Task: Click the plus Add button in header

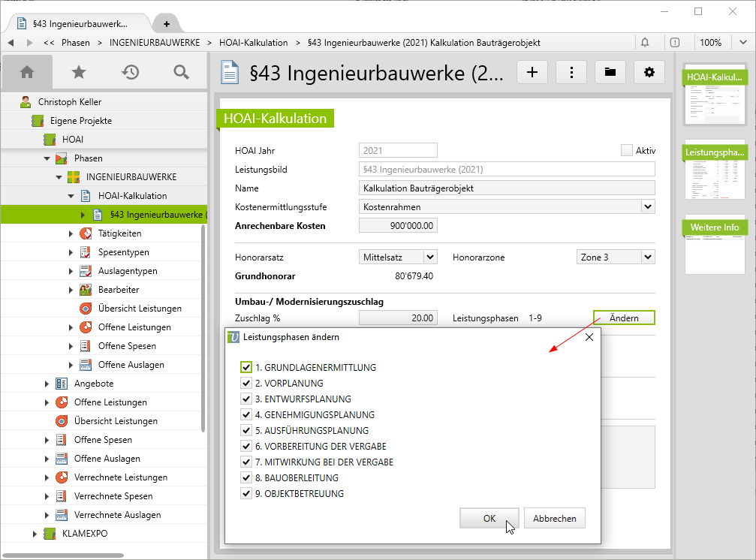Action: [x=533, y=72]
